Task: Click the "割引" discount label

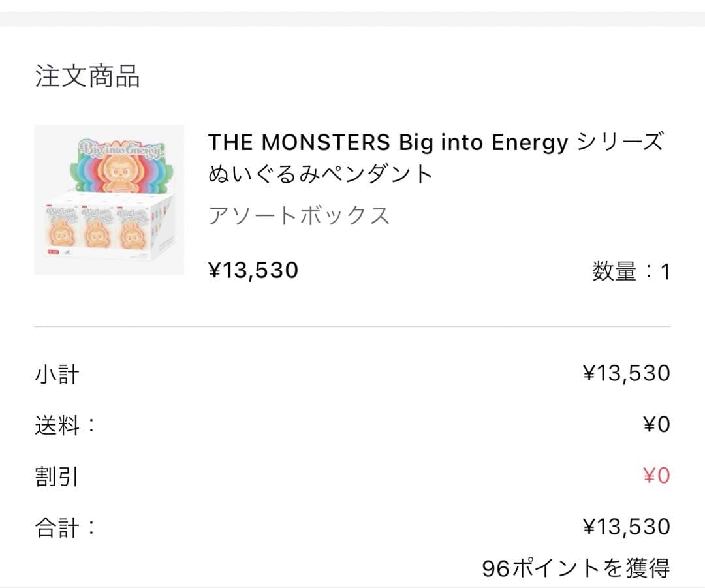Action: [x=57, y=476]
